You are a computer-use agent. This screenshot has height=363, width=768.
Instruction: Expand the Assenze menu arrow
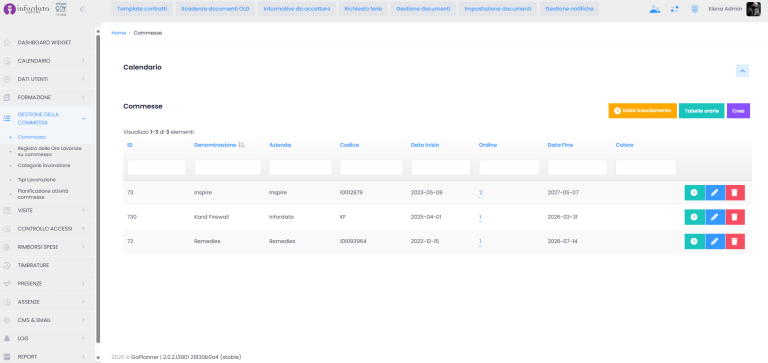pos(84,302)
